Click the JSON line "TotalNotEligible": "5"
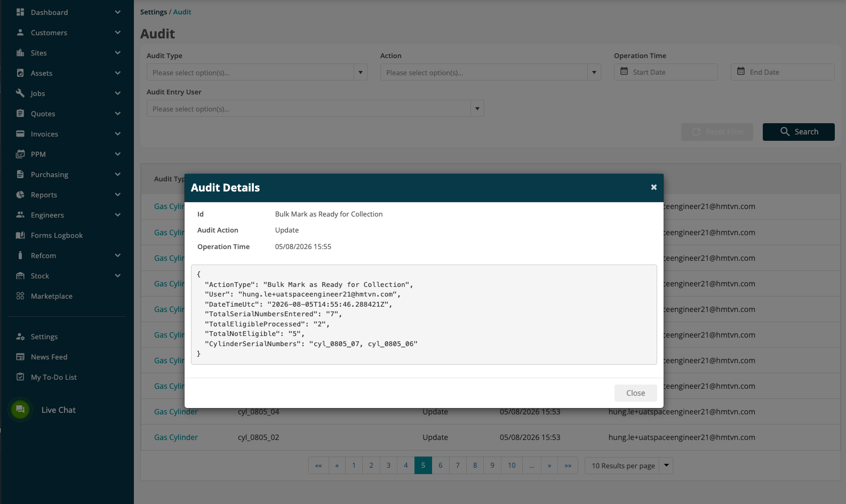Screen dimensions: 846x504 pyautogui.click(x=254, y=334)
